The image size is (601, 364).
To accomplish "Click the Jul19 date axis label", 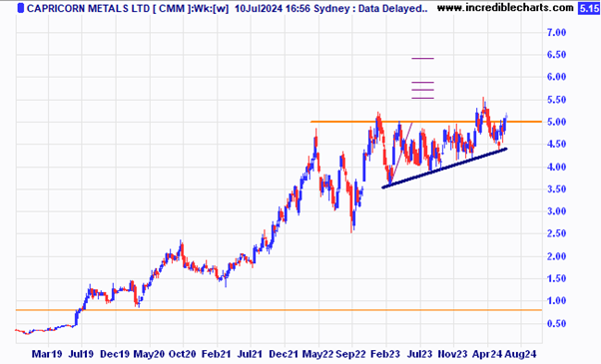I will coord(81,354).
